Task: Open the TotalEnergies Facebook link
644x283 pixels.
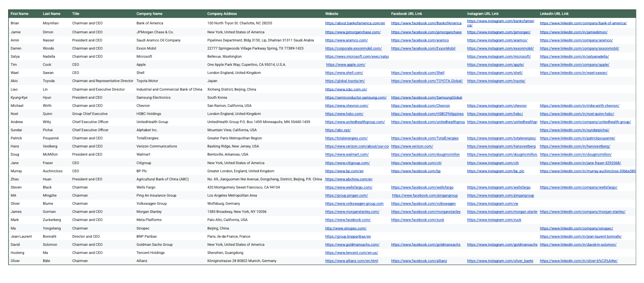Action: (x=425, y=138)
